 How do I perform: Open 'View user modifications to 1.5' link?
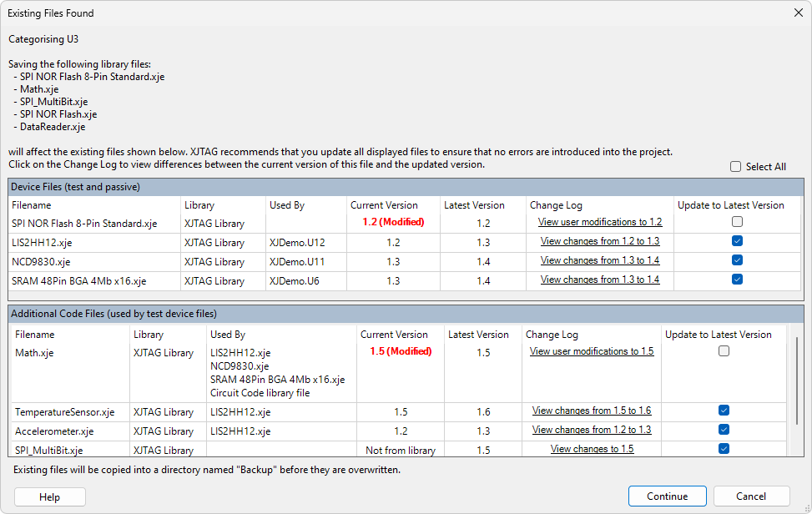pyautogui.click(x=592, y=351)
